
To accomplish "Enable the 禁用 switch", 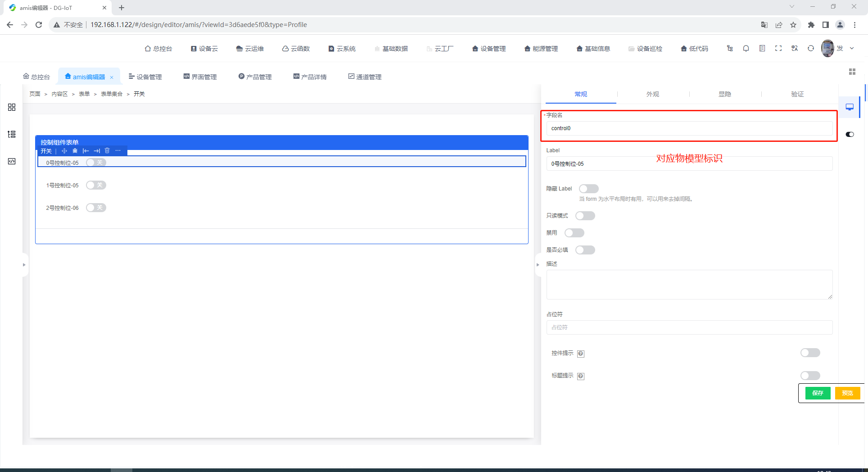I will [574, 233].
